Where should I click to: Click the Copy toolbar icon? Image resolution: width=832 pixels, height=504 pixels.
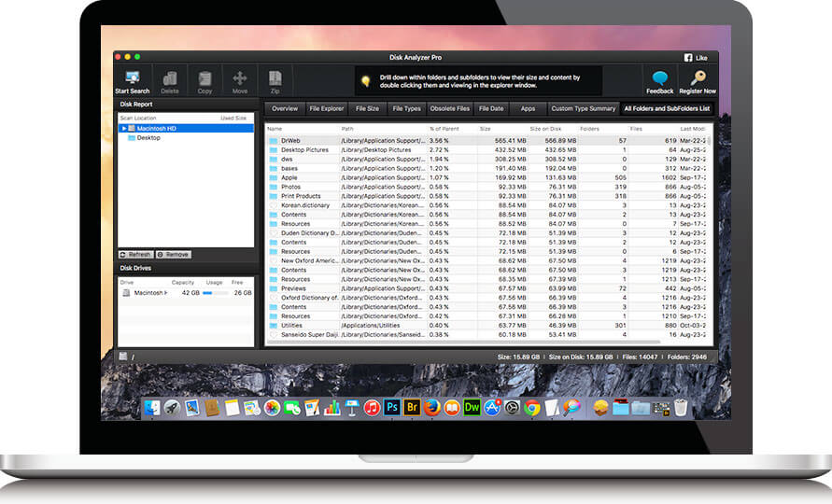(204, 78)
